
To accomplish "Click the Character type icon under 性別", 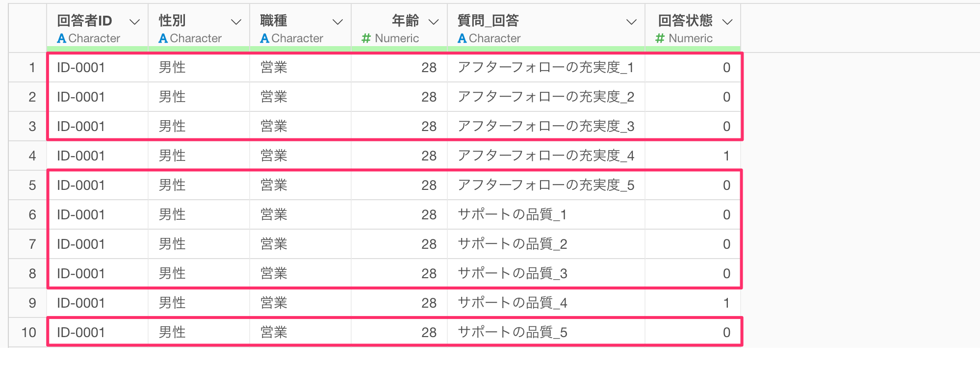I will (x=163, y=38).
